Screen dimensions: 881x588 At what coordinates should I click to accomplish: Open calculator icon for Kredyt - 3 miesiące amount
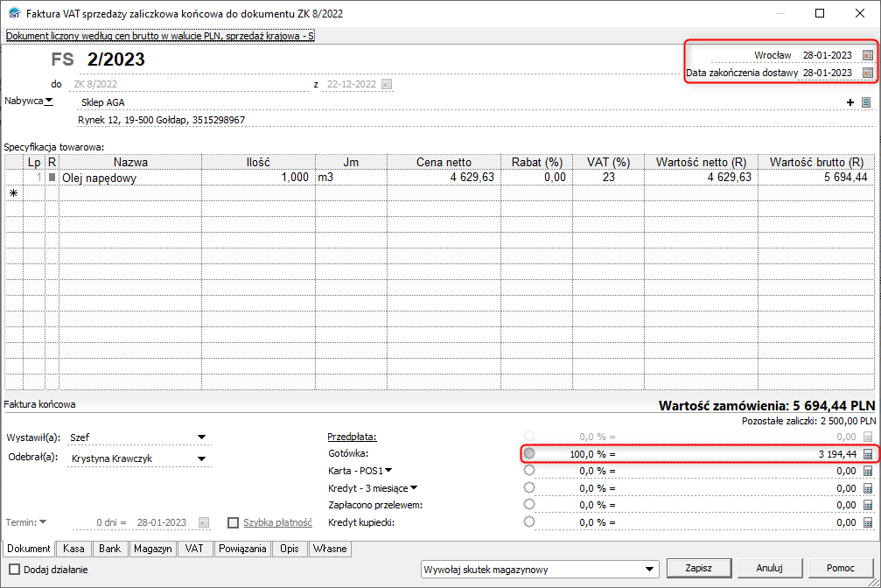pos(868,488)
